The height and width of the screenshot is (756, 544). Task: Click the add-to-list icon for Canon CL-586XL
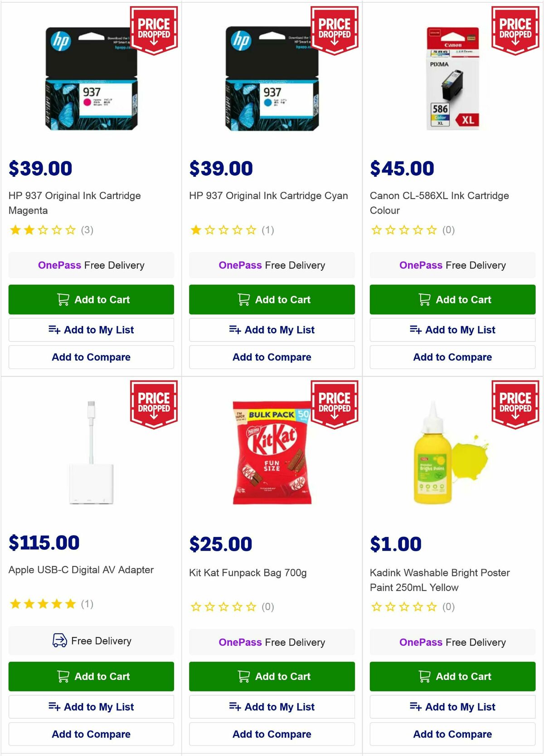pyautogui.click(x=415, y=330)
